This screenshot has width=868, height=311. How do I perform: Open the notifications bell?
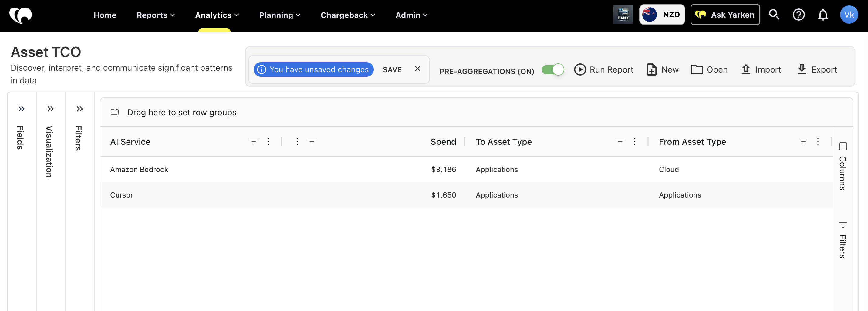pos(823,15)
